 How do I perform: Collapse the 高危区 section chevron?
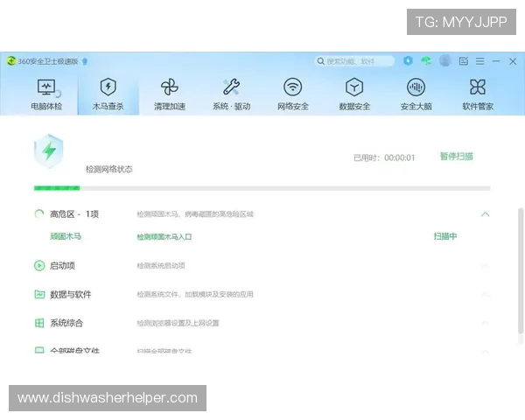point(485,214)
